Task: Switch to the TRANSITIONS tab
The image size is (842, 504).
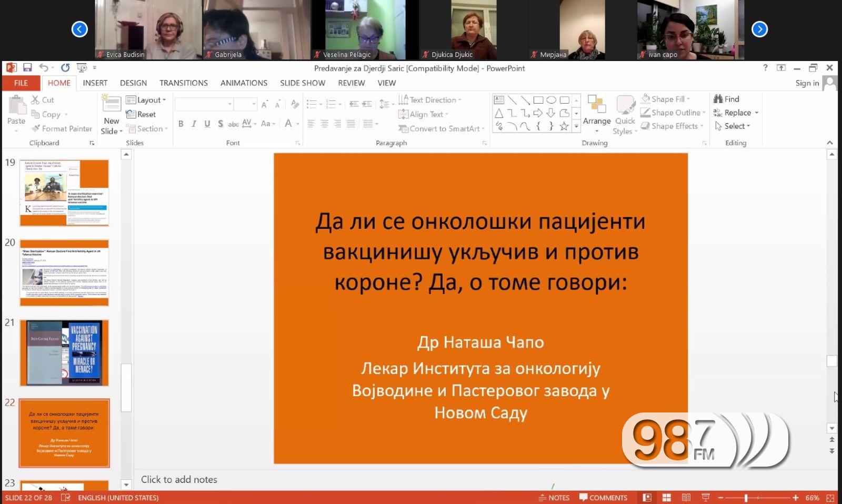Action: 183,83
